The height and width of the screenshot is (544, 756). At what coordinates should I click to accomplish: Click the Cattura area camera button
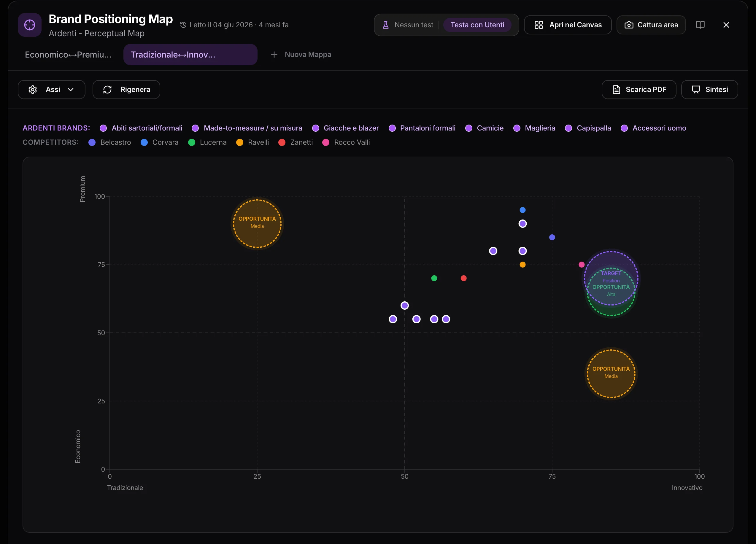tap(651, 25)
